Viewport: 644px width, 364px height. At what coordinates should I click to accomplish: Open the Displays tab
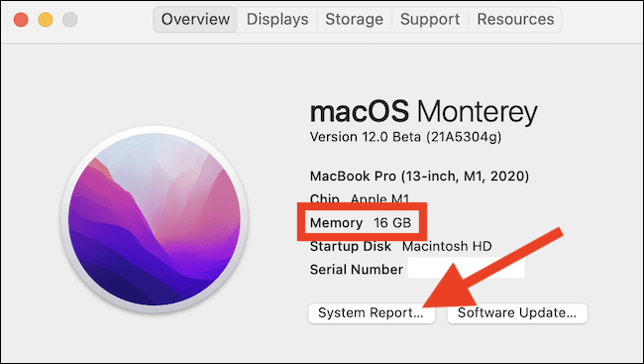point(277,19)
